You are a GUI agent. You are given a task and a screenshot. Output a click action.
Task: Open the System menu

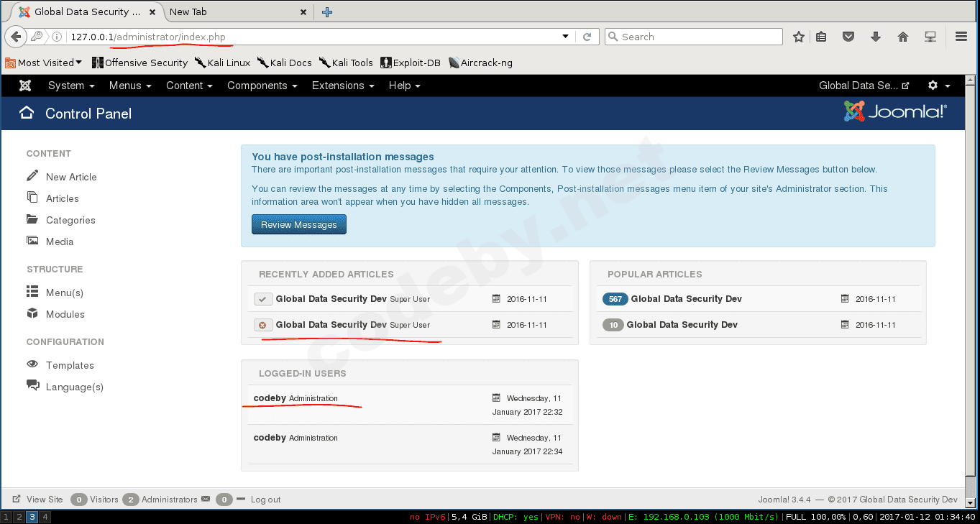tap(71, 86)
